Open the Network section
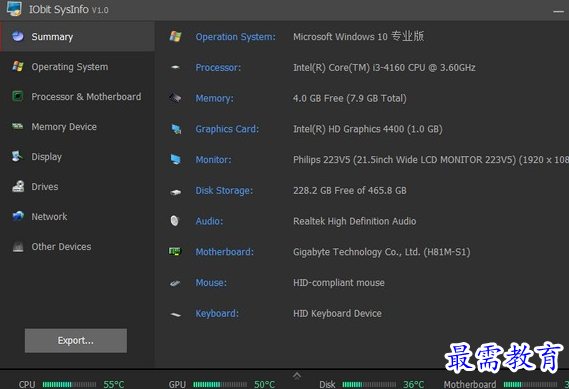Screen dimensions: 569x389 tap(77, 217)
